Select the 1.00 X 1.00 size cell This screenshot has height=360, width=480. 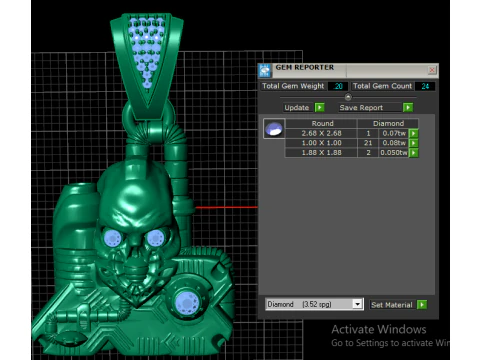[321, 143]
